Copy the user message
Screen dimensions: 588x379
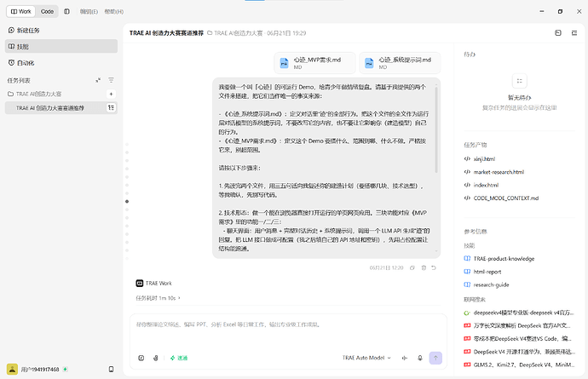[412, 268]
